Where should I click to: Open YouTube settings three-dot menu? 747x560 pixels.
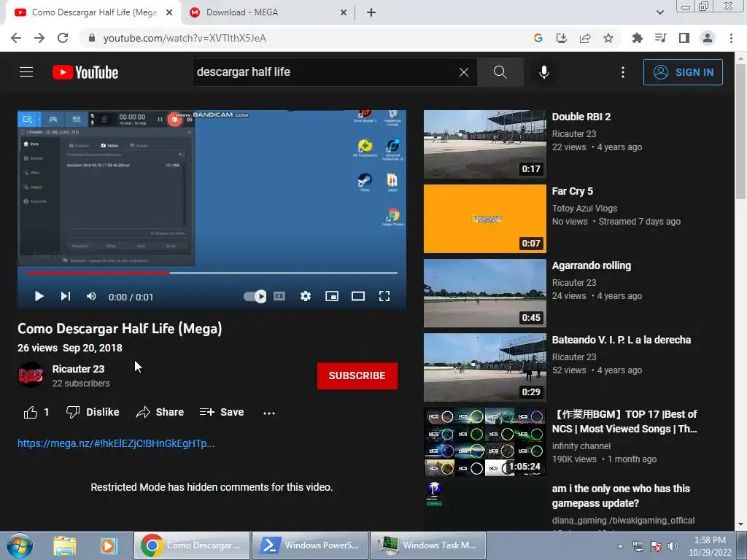[x=623, y=72]
